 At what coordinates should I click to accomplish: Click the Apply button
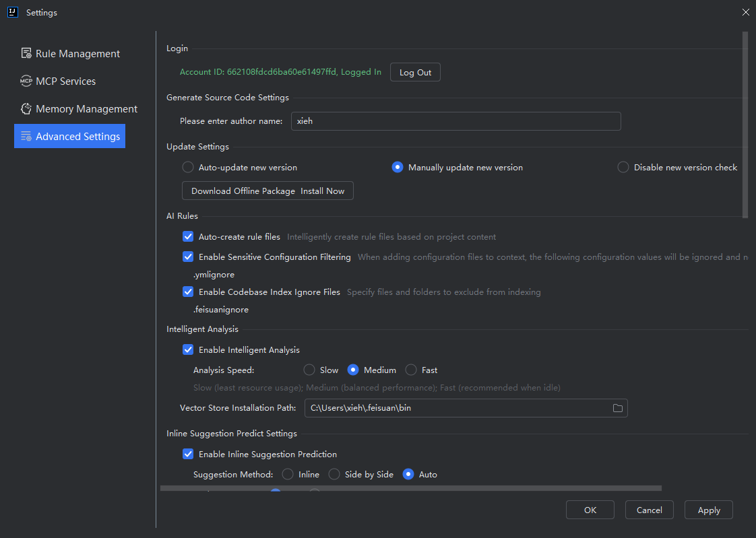coord(708,510)
